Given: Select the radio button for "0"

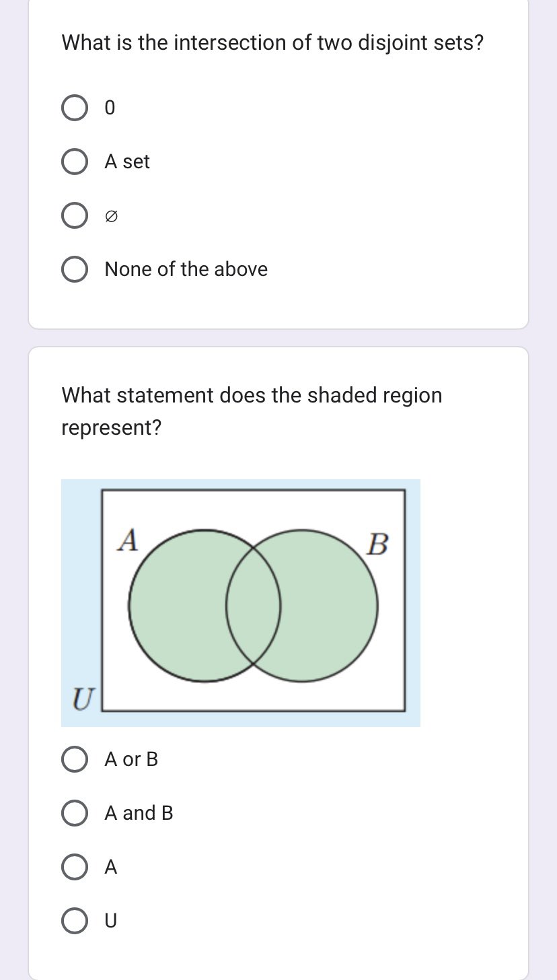Looking at the screenshot, I should pyautogui.click(x=74, y=107).
